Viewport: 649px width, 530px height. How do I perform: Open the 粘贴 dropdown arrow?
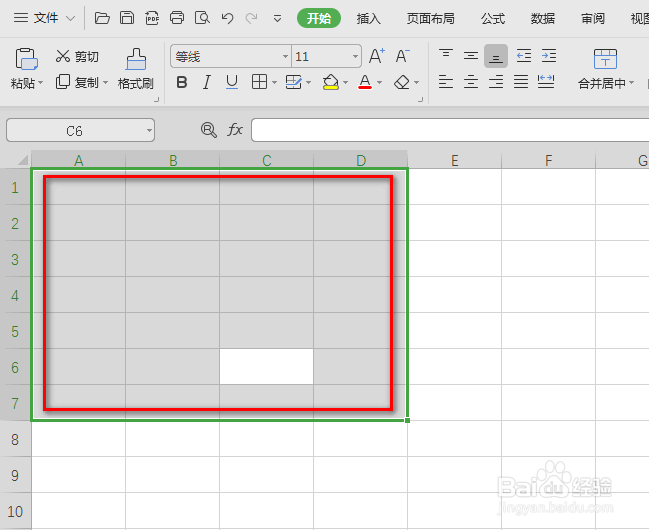point(41,83)
